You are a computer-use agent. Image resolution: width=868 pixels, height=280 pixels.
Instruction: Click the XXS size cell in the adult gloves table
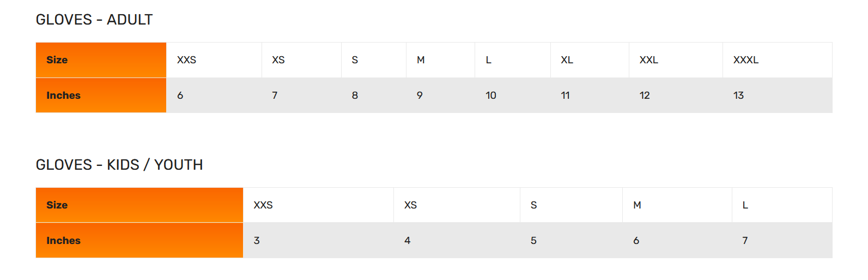coord(214,60)
